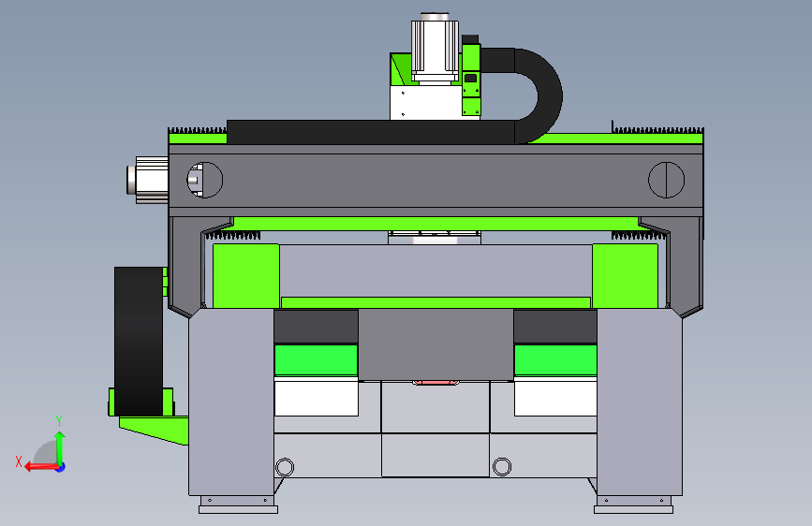
Task: Select the small red part under the center block
Action: pos(436,383)
